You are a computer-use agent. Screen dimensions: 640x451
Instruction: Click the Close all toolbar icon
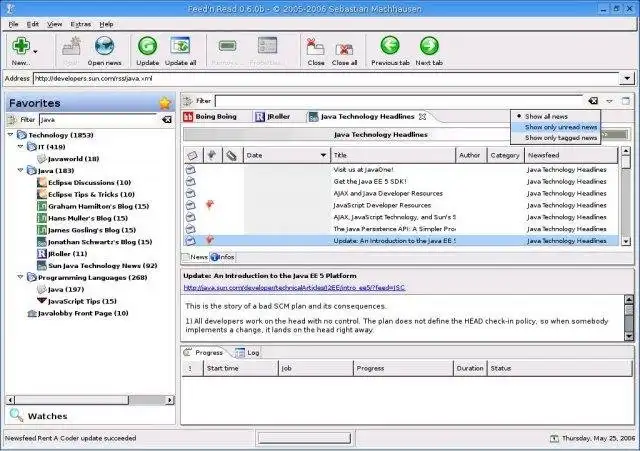(344, 49)
